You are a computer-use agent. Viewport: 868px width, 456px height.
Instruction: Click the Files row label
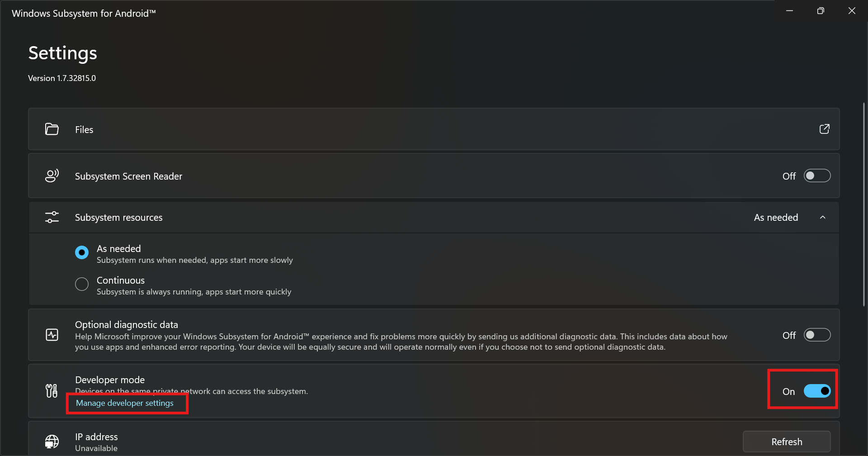click(x=84, y=130)
